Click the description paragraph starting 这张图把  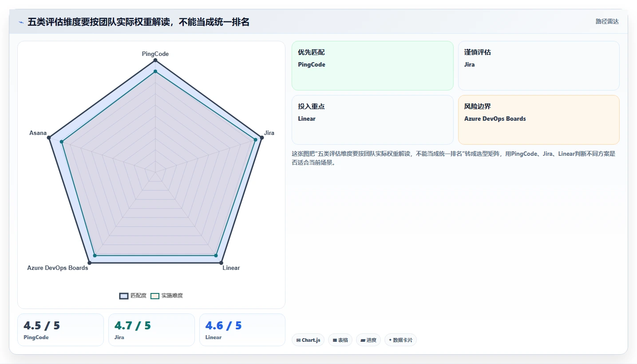[453, 158]
